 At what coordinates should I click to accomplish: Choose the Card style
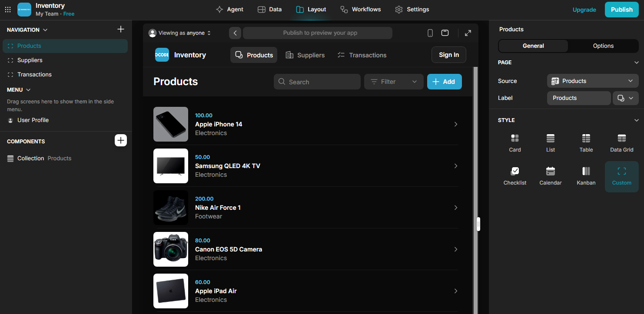click(515, 143)
